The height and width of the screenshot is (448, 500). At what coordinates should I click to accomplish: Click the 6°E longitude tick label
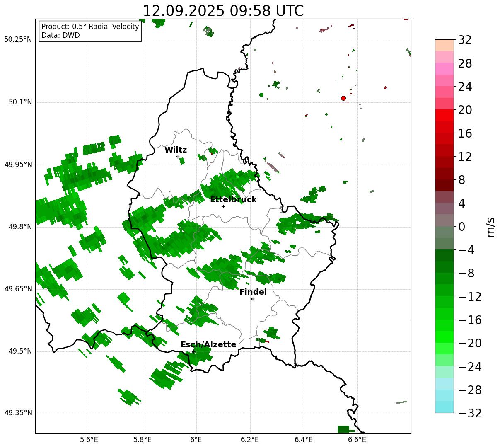[196, 439]
